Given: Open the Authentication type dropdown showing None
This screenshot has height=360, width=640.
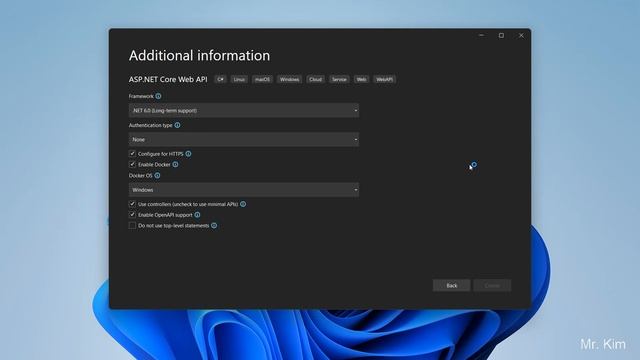Looking at the screenshot, I should [244, 140].
